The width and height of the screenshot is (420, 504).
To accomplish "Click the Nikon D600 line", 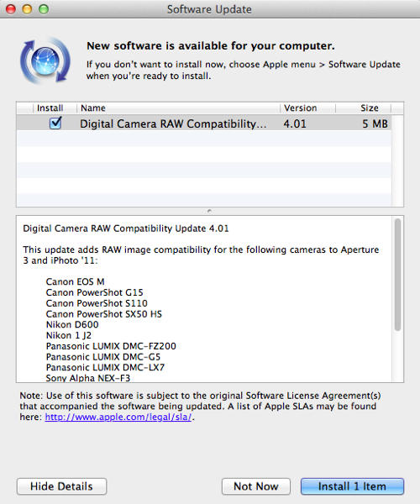I will [x=72, y=324].
